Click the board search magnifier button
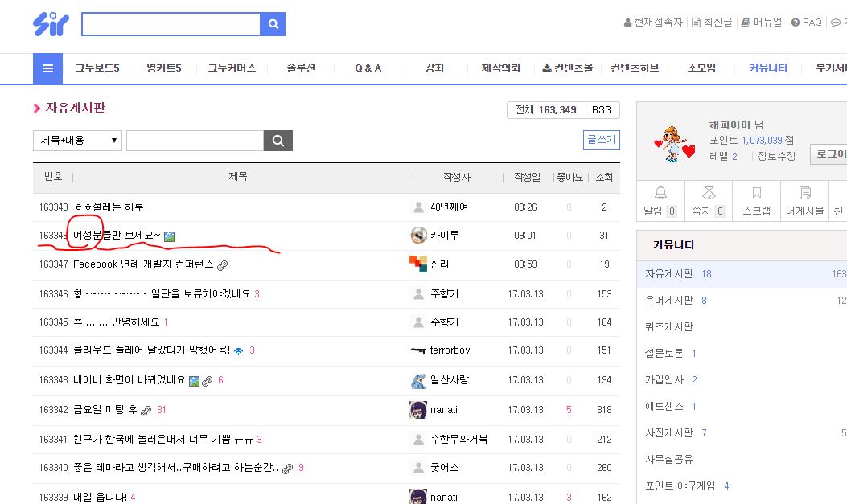Screen dimensions: 847x504 click(x=278, y=141)
